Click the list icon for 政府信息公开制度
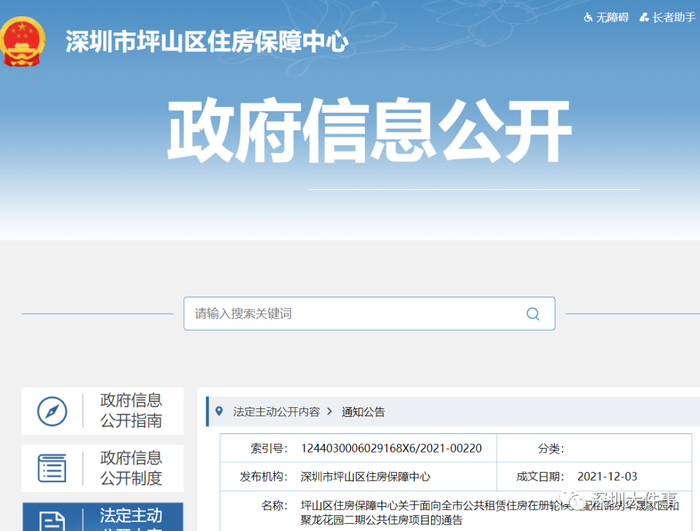Screen dimensions: 700x531 (52, 468)
